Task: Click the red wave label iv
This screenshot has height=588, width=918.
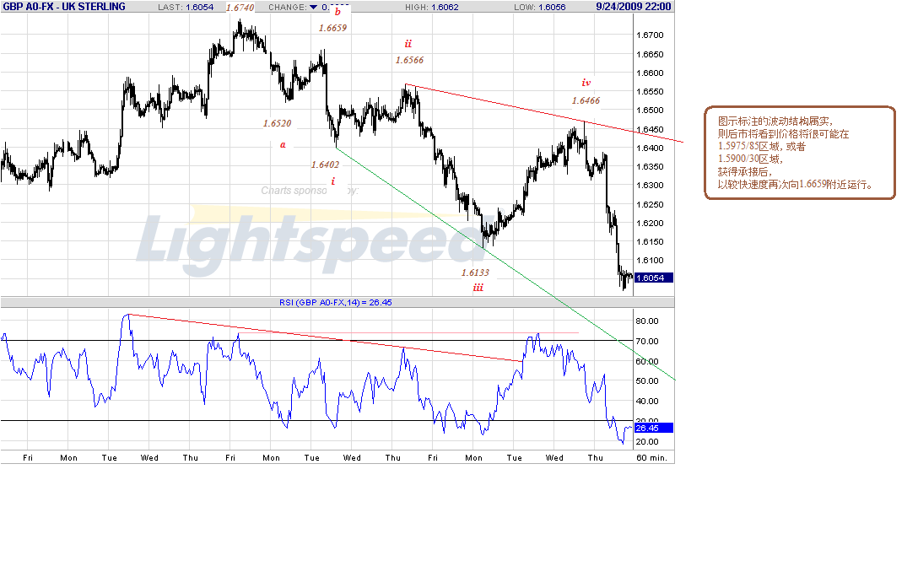Action: (586, 83)
